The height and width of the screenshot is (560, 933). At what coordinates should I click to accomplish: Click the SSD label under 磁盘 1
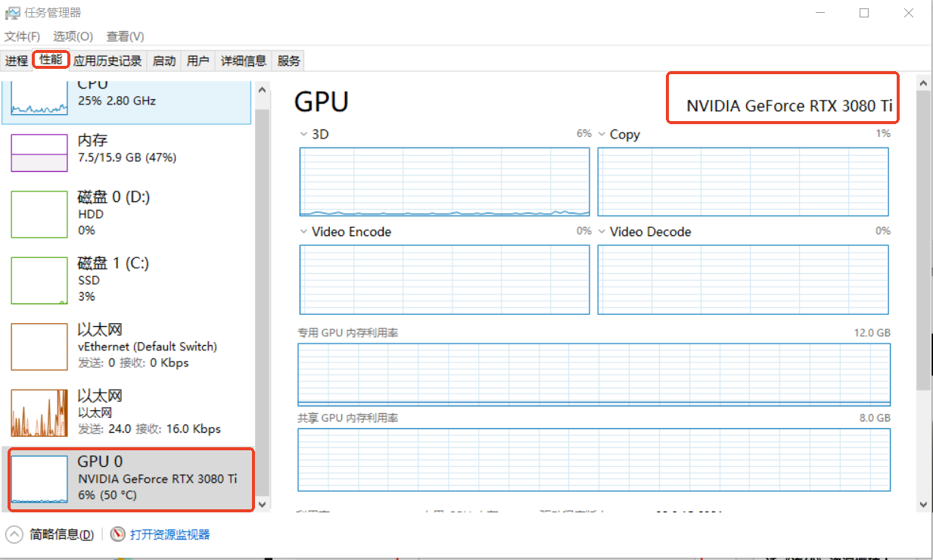[88, 280]
